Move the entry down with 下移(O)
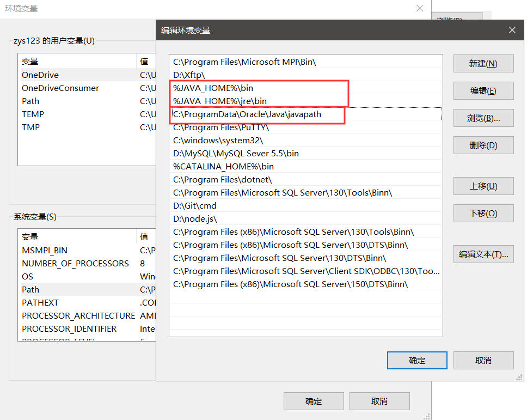 click(483, 213)
